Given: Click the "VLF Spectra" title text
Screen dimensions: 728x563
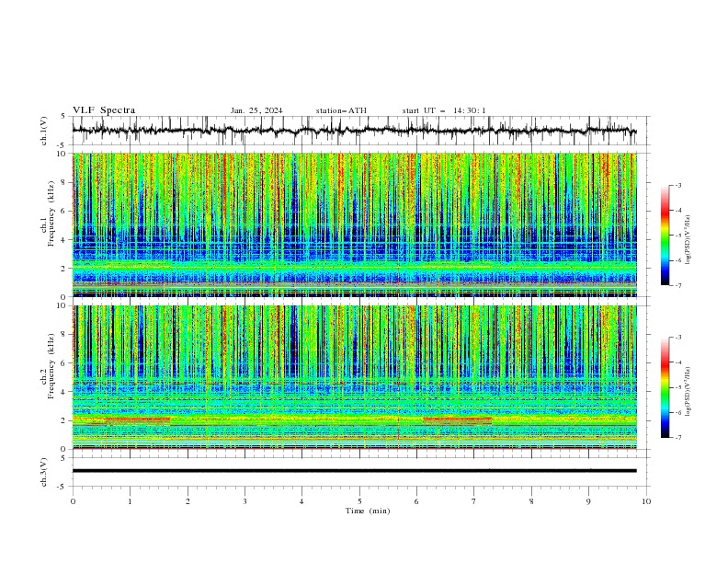Looking at the screenshot, I should click(104, 110).
